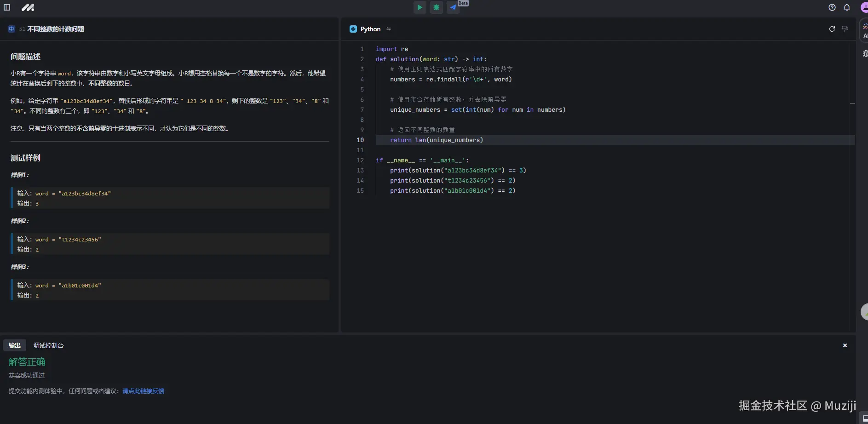Viewport: 868px width, 424px height.
Task: Click the 中 difficulty badge
Action: coord(11,29)
